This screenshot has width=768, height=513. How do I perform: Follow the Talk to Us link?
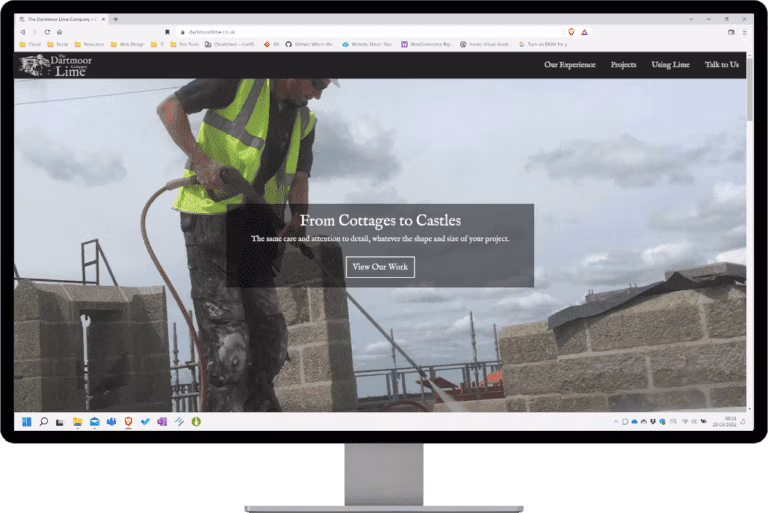pos(721,65)
